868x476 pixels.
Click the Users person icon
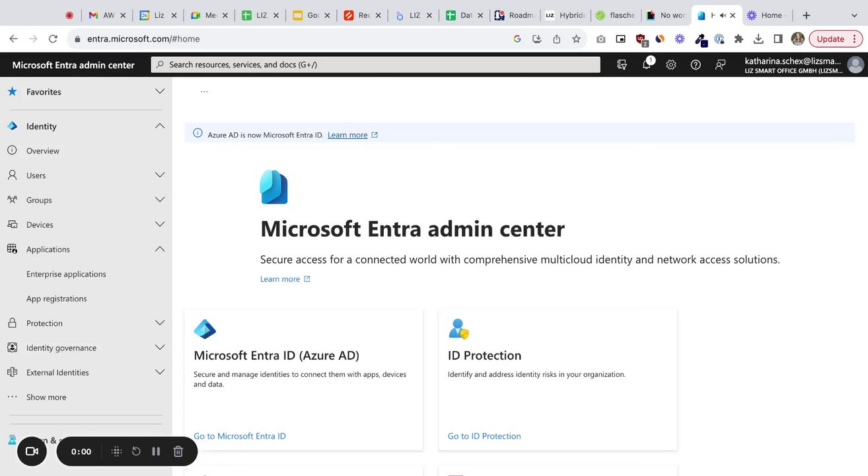(12, 175)
